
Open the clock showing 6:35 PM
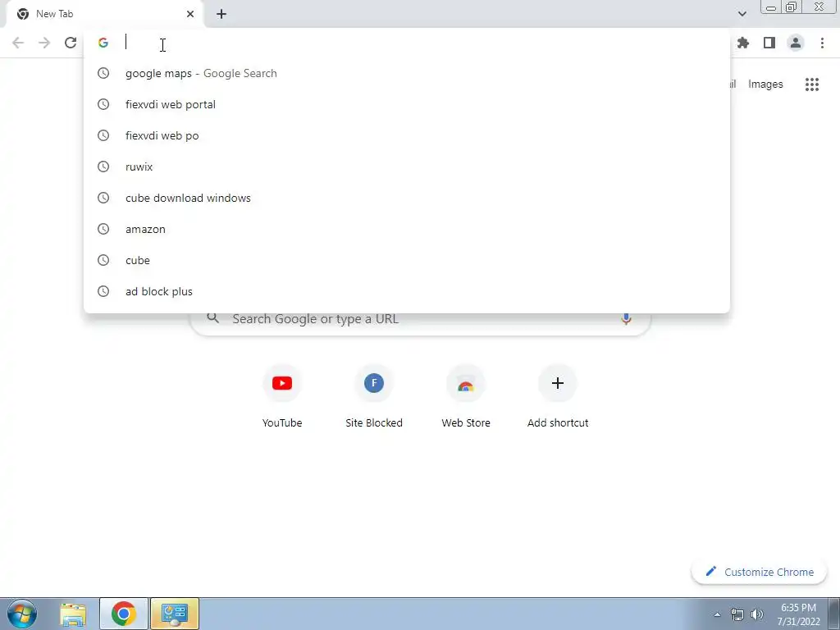(798, 614)
